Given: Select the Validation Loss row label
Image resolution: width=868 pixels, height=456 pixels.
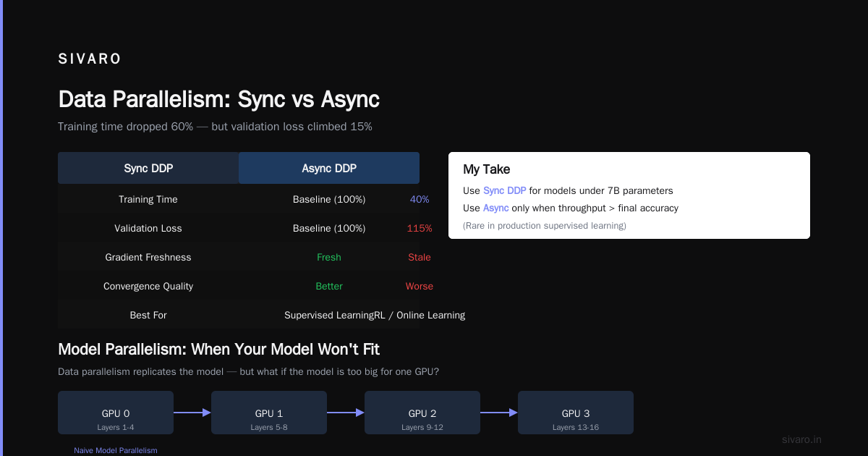Looking at the screenshot, I should coord(148,228).
